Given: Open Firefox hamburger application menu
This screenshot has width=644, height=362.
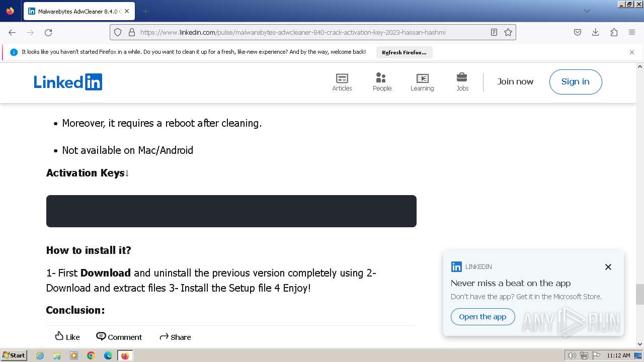Looking at the screenshot, I should coord(632,32).
